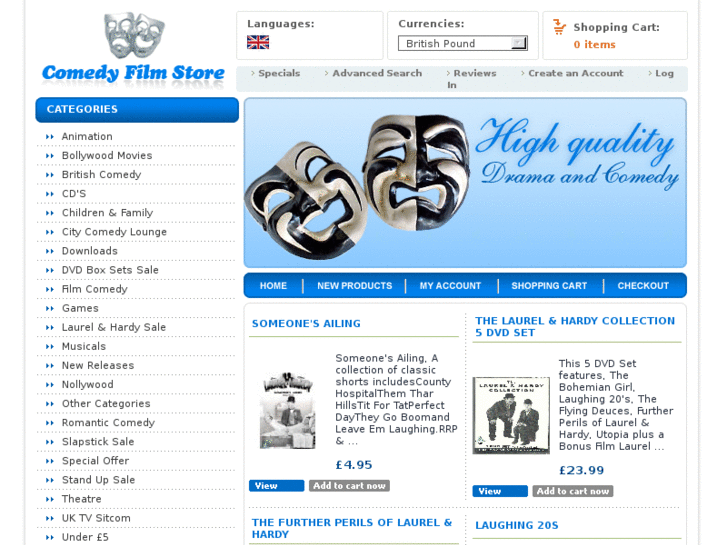Open Advanced Search
The image size is (727, 545).
[x=377, y=73]
